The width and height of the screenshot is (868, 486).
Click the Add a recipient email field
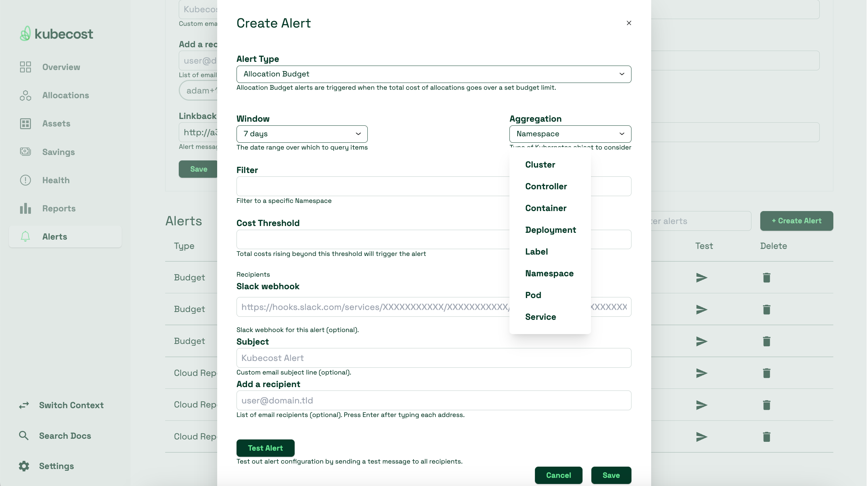pos(433,400)
